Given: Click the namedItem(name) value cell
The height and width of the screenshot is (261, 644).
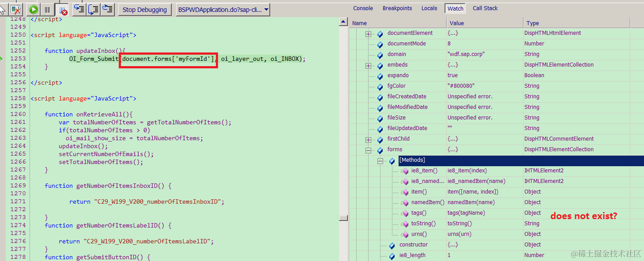Looking at the screenshot, I should [x=471, y=202].
